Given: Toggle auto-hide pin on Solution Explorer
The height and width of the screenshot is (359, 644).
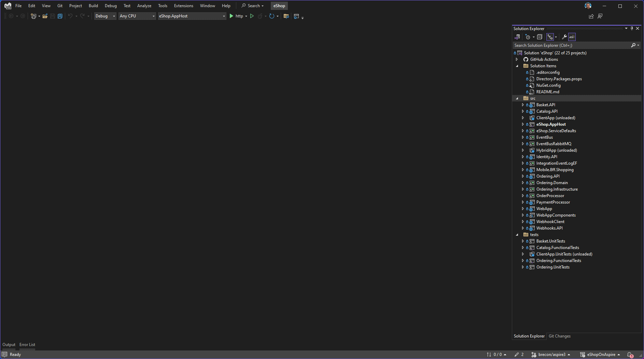Looking at the screenshot, I should pyautogui.click(x=632, y=28).
